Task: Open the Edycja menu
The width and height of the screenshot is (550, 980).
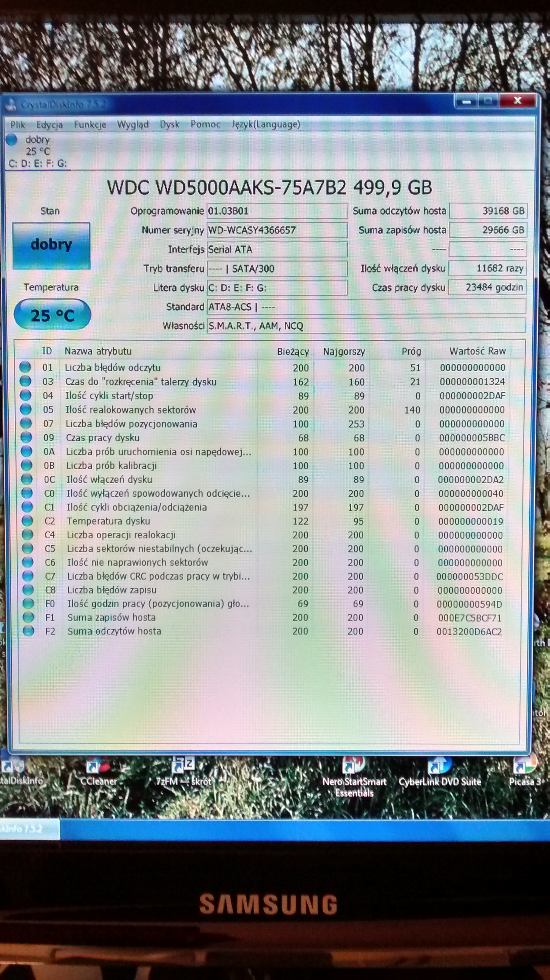Action: tap(49, 125)
